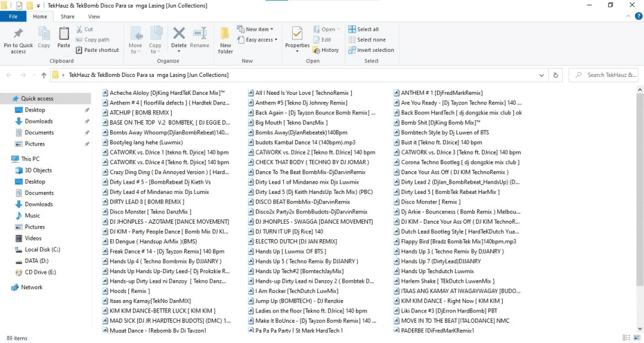
Task: Click Select none in the ribbon
Action: point(367,40)
